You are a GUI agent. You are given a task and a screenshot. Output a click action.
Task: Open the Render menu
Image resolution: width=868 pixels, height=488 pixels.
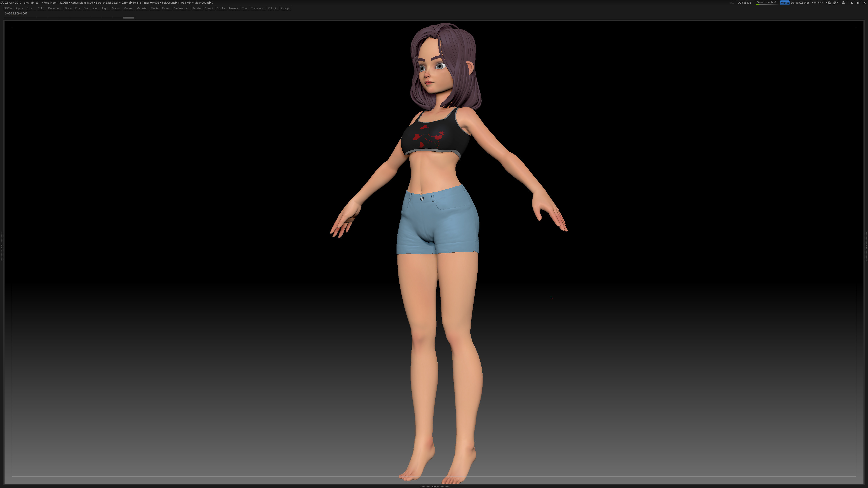pyautogui.click(x=197, y=8)
